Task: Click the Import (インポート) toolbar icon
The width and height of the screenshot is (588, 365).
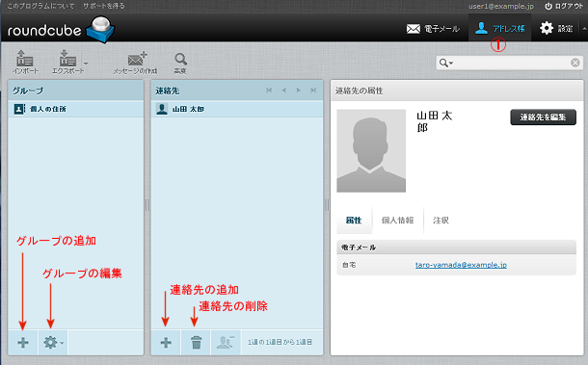Action: (x=25, y=63)
